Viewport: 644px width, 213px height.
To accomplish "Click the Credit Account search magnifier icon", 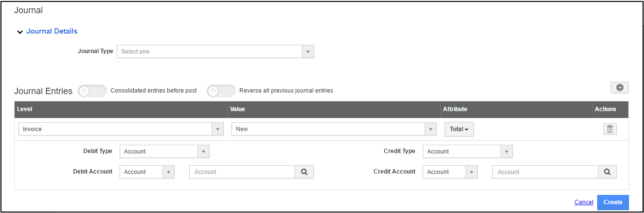I will [607, 172].
